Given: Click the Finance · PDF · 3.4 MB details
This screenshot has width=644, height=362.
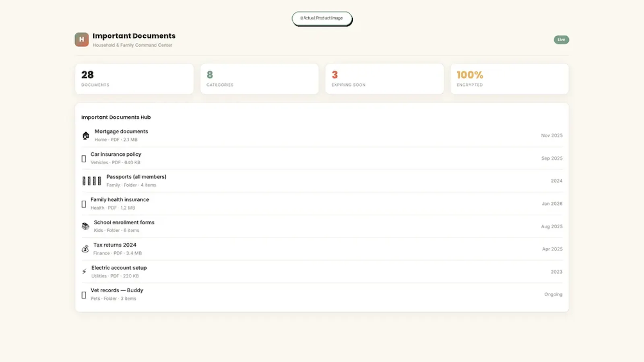Looking at the screenshot, I should [x=118, y=253].
